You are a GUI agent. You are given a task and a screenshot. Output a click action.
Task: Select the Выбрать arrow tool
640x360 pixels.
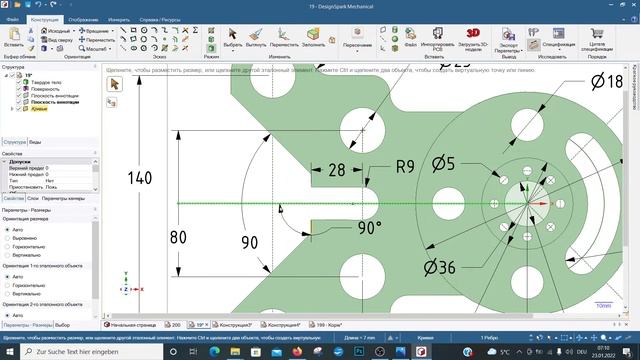pyautogui.click(x=232, y=33)
